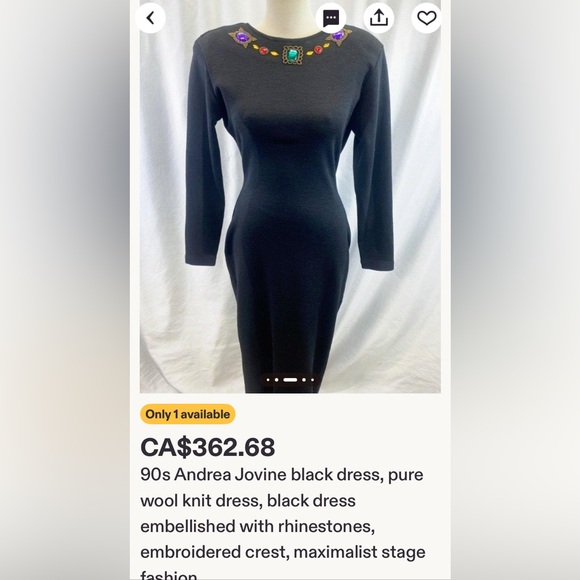Tap the green rhinestone at the neckline
Image resolution: width=580 pixels, height=580 pixels.
(x=293, y=55)
